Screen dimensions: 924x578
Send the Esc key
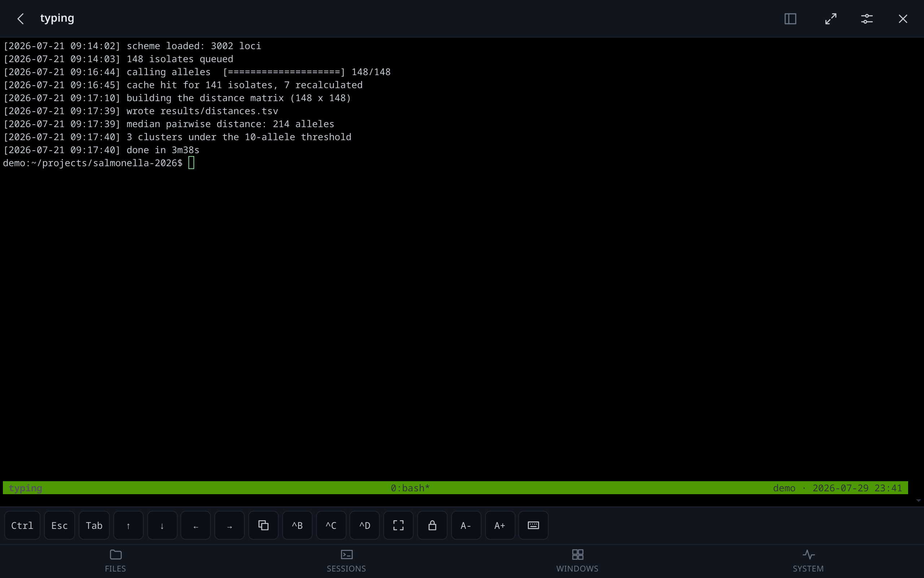pyautogui.click(x=60, y=525)
